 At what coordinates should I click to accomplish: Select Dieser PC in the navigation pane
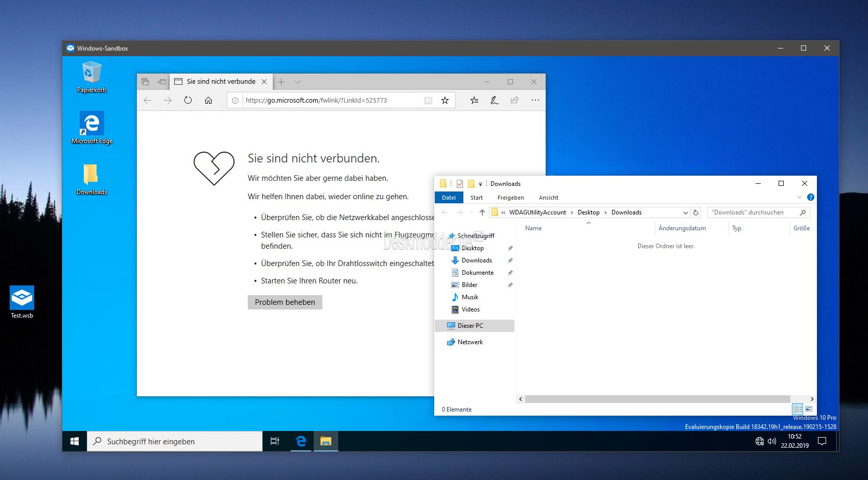(x=475, y=326)
